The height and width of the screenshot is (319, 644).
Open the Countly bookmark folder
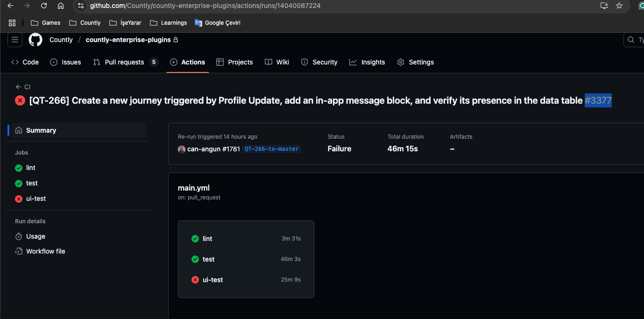click(85, 22)
